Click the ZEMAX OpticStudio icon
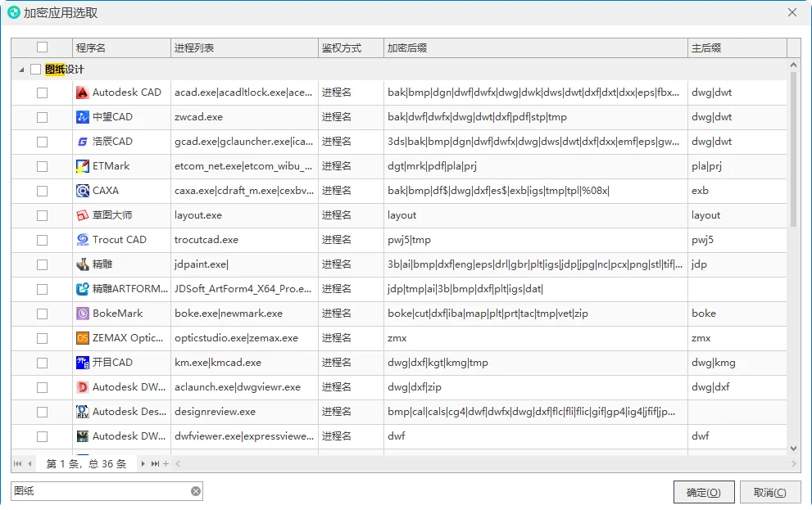The height and width of the screenshot is (510, 812). click(x=82, y=338)
